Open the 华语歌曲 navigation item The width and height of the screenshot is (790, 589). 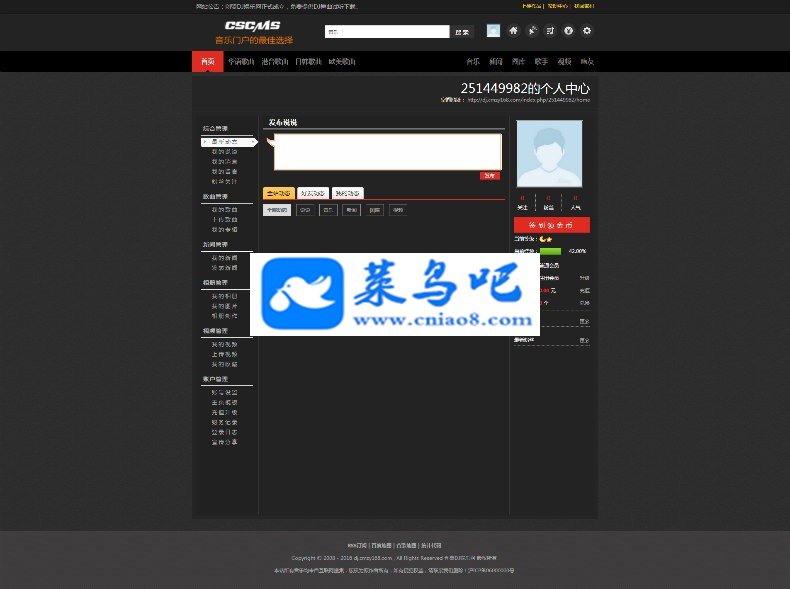(x=241, y=61)
